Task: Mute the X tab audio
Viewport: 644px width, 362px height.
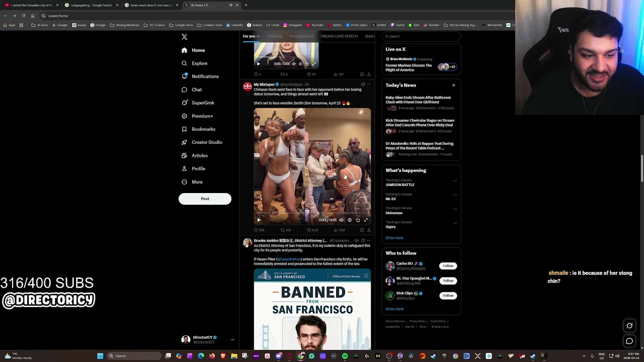Action: point(231,5)
